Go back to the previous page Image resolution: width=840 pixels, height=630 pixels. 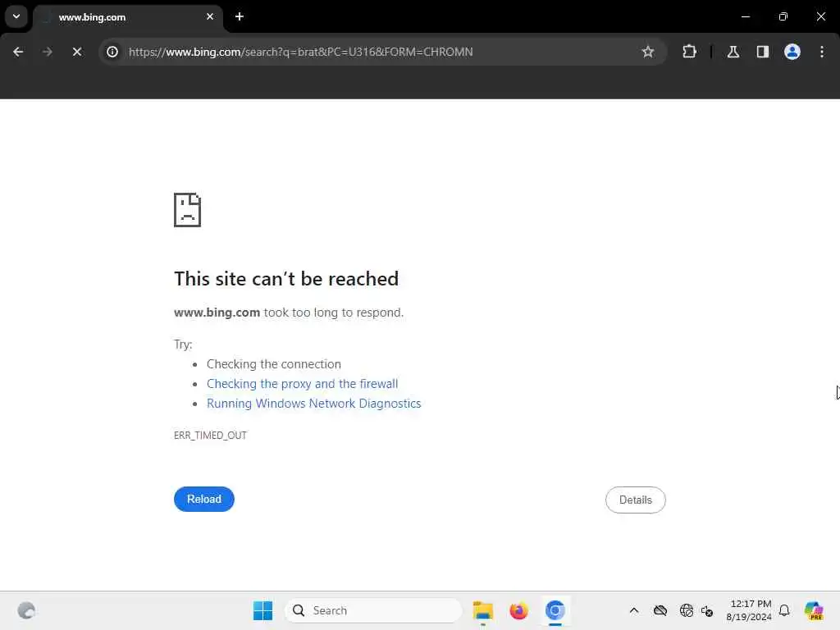(18, 52)
